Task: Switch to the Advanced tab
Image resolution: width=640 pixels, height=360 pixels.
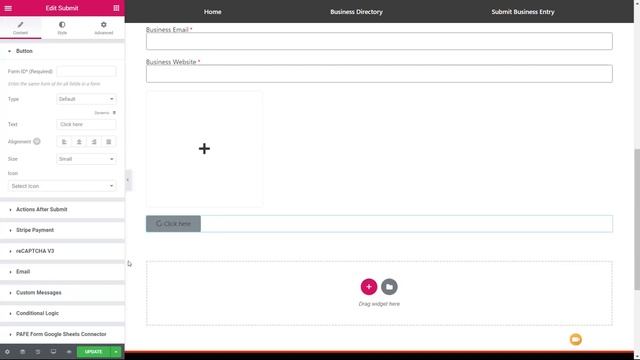Action: coord(104,28)
